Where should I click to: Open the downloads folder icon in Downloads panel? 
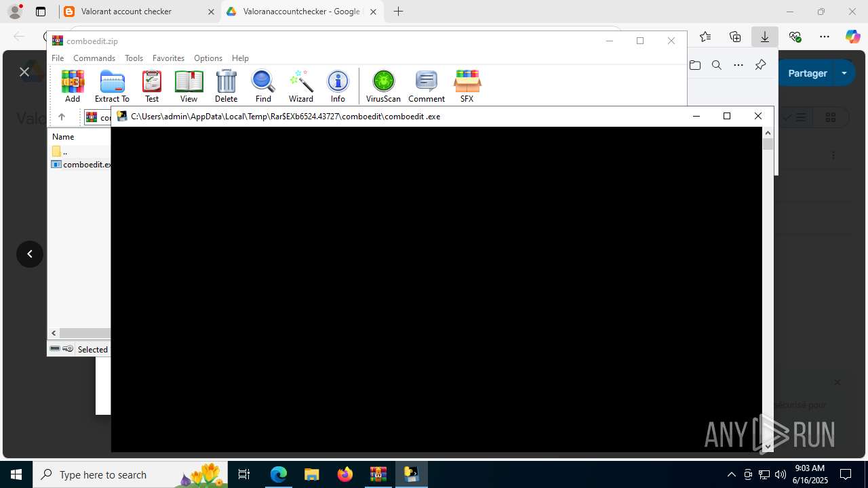(695, 65)
